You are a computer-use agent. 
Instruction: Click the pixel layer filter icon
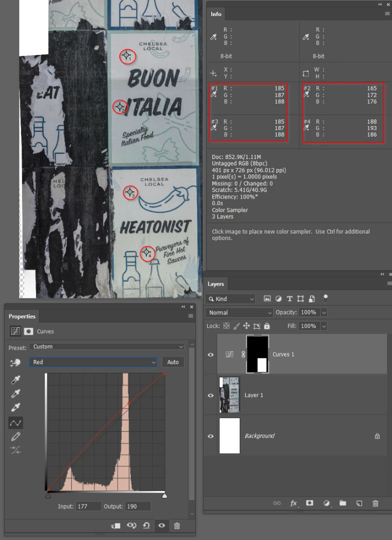tap(267, 298)
